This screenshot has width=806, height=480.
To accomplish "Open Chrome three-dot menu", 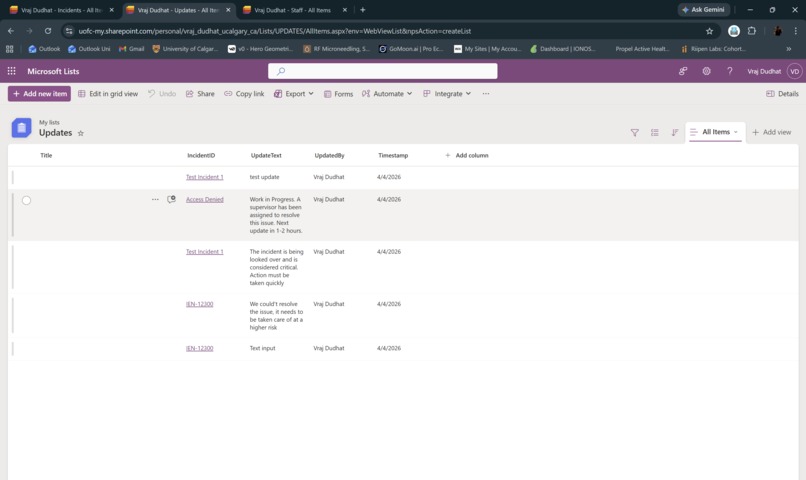I will (x=795, y=31).
